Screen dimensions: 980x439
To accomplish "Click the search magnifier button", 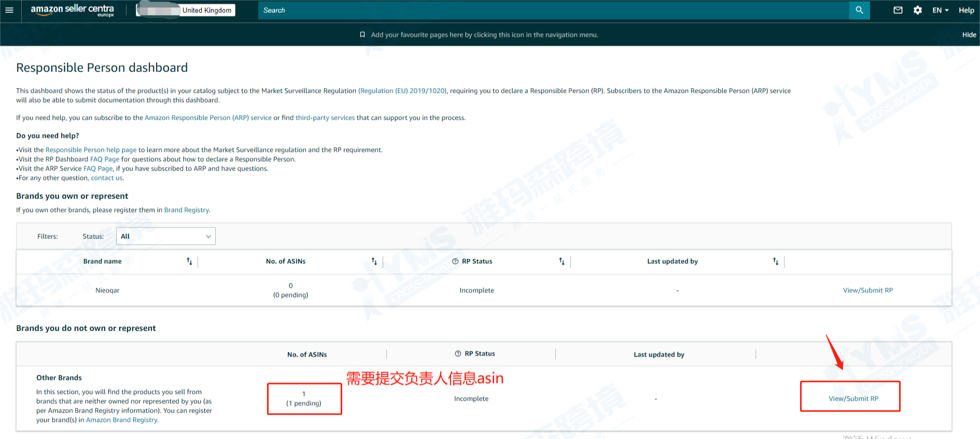I will (859, 10).
